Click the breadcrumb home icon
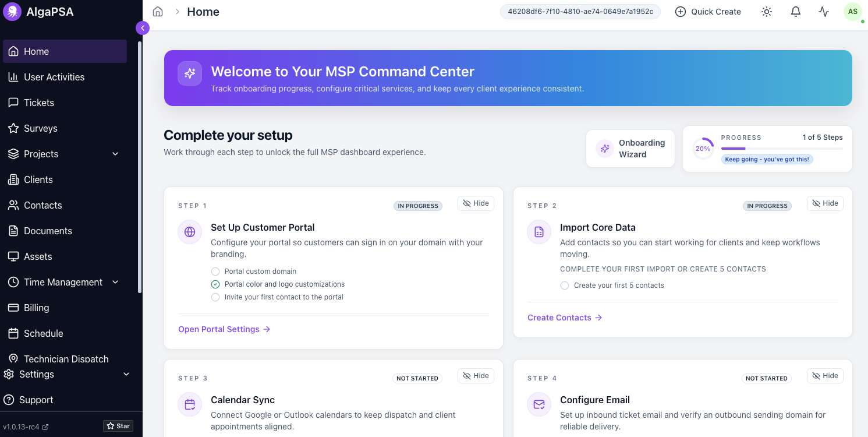This screenshot has height=437, width=868. point(157,11)
